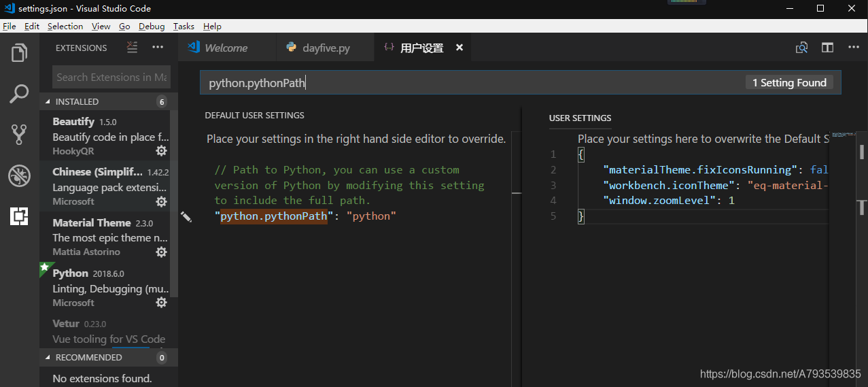
Task: Close the 用户设置 tab
Action: pos(459,48)
